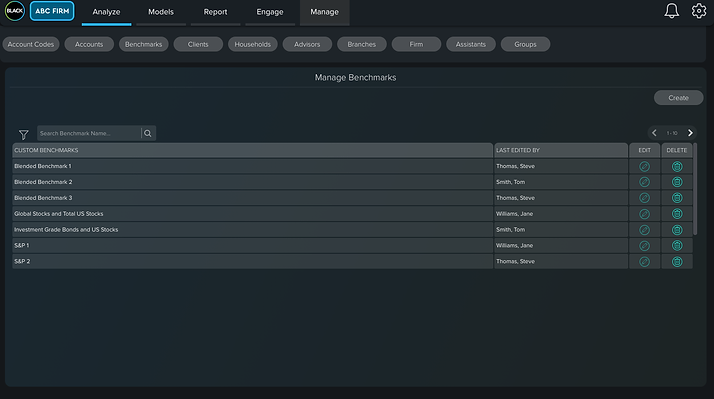Viewport: 714px width, 399px height.
Task: Select the Blended Benchmark 2 row name
Action: tap(43, 182)
